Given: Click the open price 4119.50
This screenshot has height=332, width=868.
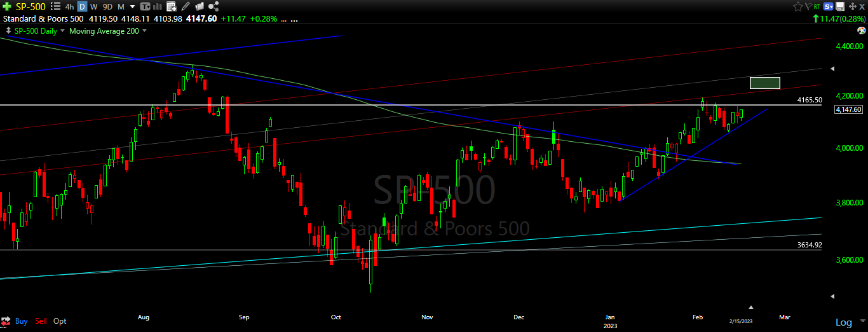Looking at the screenshot, I should pyautogui.click(x=103, y=19).
